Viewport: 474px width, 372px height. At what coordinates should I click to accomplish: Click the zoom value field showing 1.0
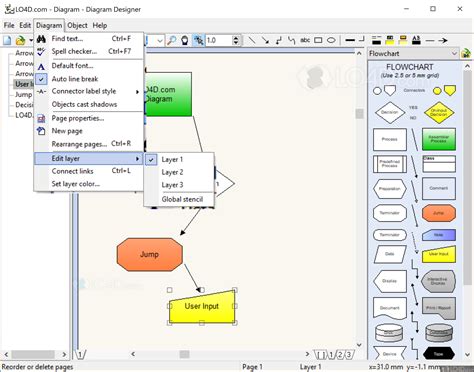[x=219, y=40]
